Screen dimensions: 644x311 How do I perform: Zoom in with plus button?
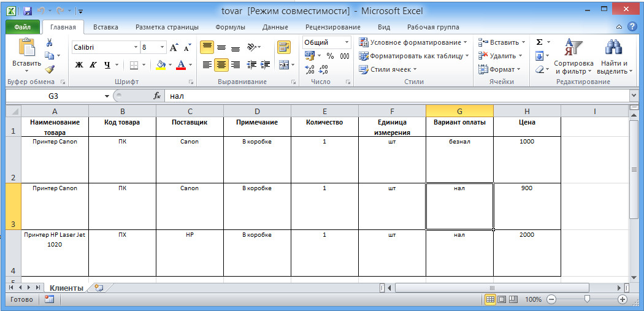coord(623,299)
